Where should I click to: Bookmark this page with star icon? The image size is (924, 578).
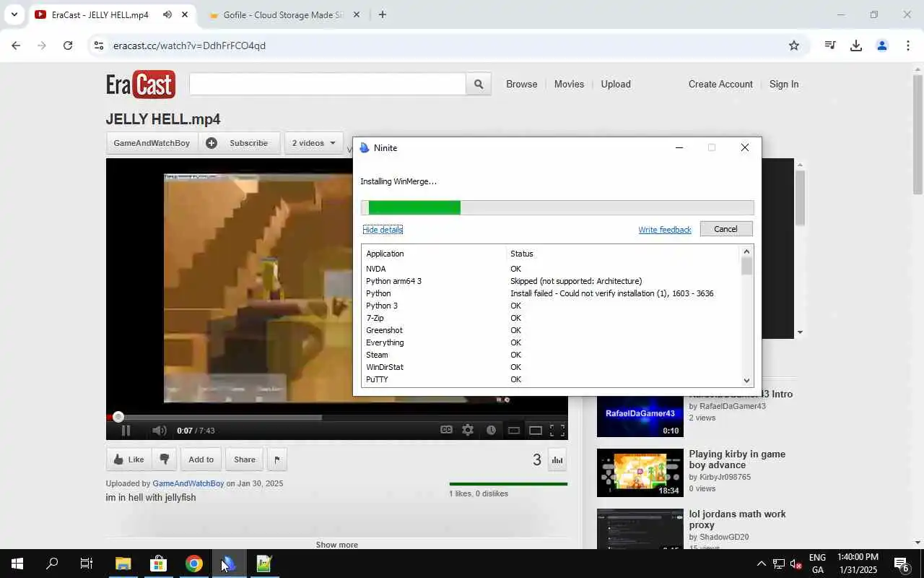coord(794,46)
